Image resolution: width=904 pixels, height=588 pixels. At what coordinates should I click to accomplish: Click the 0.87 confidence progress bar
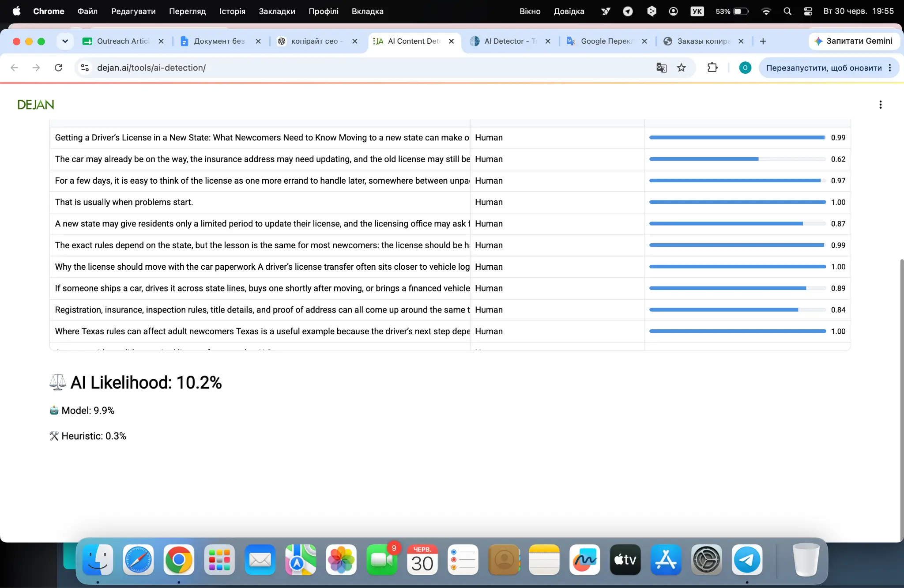[737, 224]
